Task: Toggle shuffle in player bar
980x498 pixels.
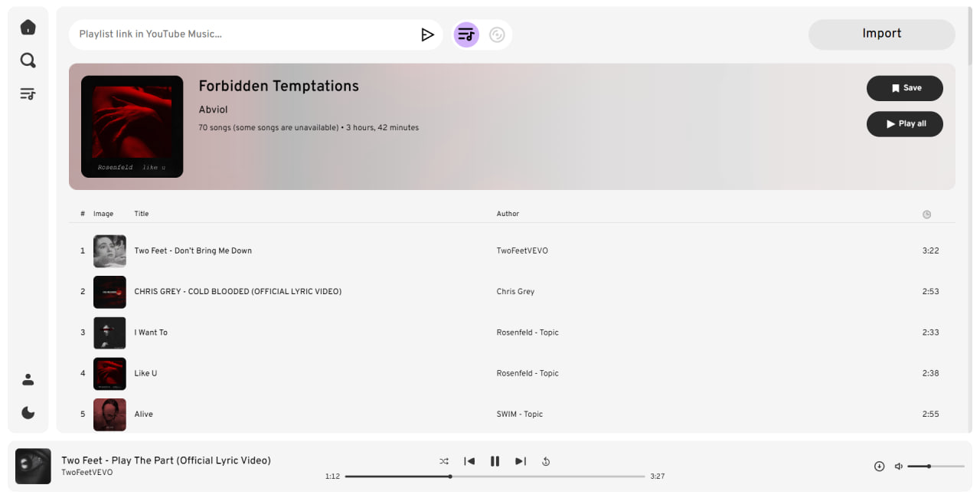Action: tap(444, 461)
